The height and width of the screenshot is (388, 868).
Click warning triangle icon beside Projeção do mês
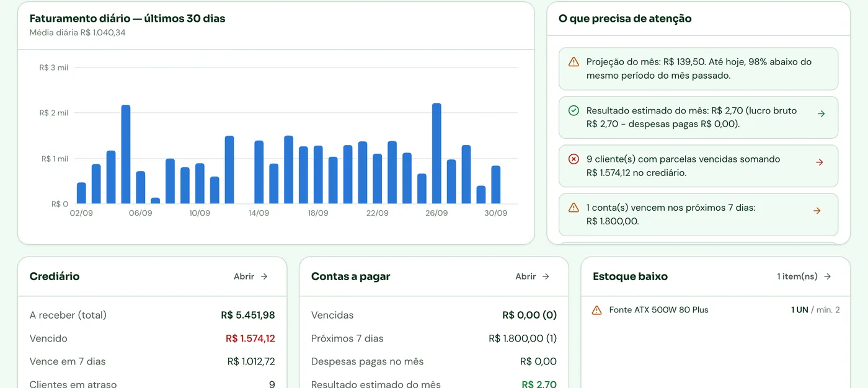[x=573, y=61]
